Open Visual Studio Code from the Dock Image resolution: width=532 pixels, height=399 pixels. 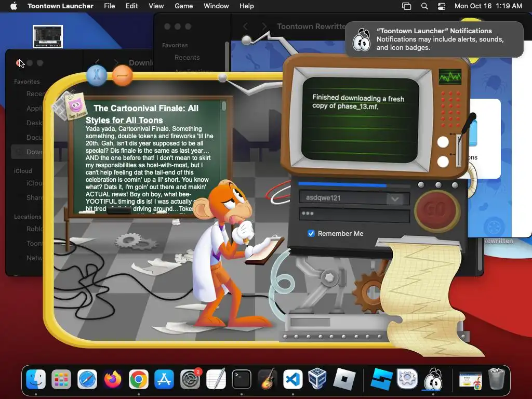(x=293, y=379)
